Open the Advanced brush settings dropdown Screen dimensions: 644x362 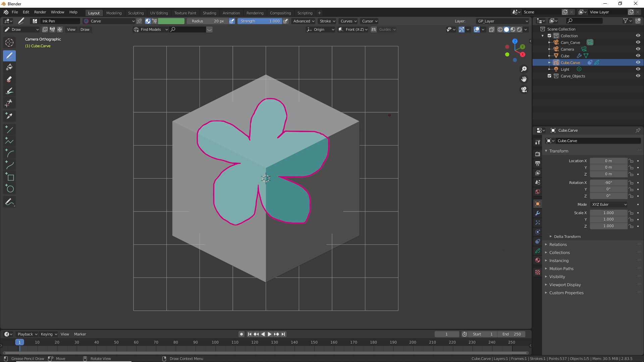coord(304,21)
